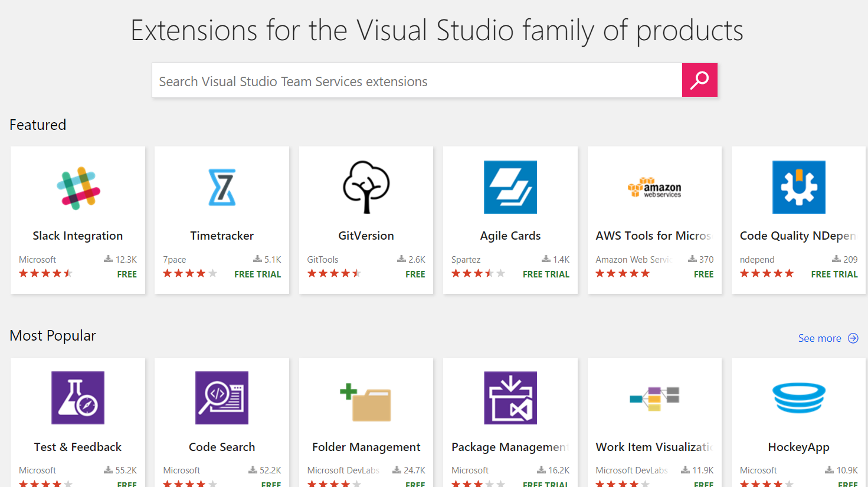Click the NDepend five-star rating
Viewport: 868px width, 487px height.
coord(767,273)
